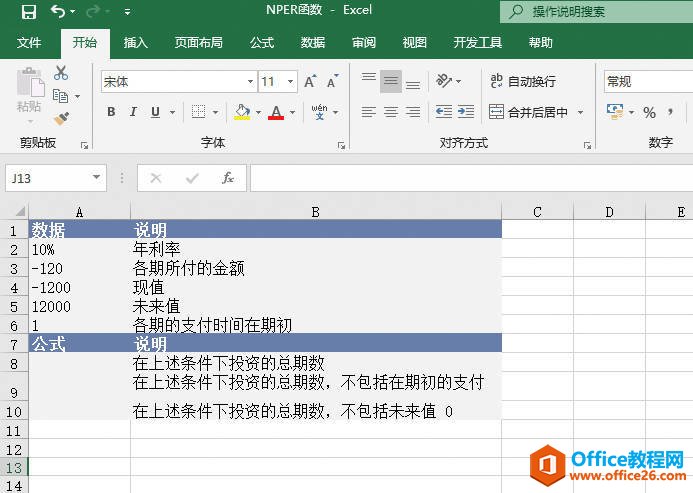Viewport: 693px width, 493px height.
Task: Expand the Underline style dropdown arrow
Action: pyautogui.click(x=172, y=112)
